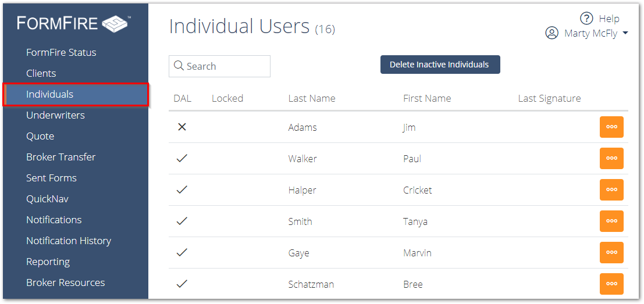Image resolution: width=644 pixels, height=304 pixels.
Task: Toggle the DAL X mark for Adams
Action: point(182,127)
